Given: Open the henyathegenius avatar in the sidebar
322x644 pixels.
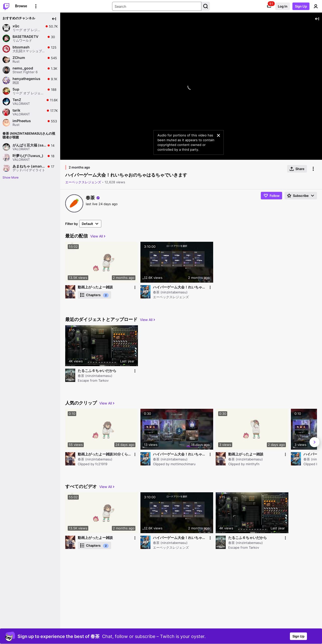Looking at the screenshot, I should [x=6, y=80].
